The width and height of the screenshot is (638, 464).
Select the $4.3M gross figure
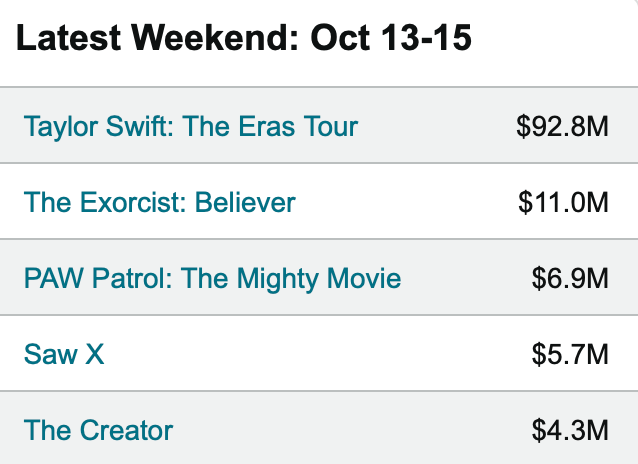570,430
